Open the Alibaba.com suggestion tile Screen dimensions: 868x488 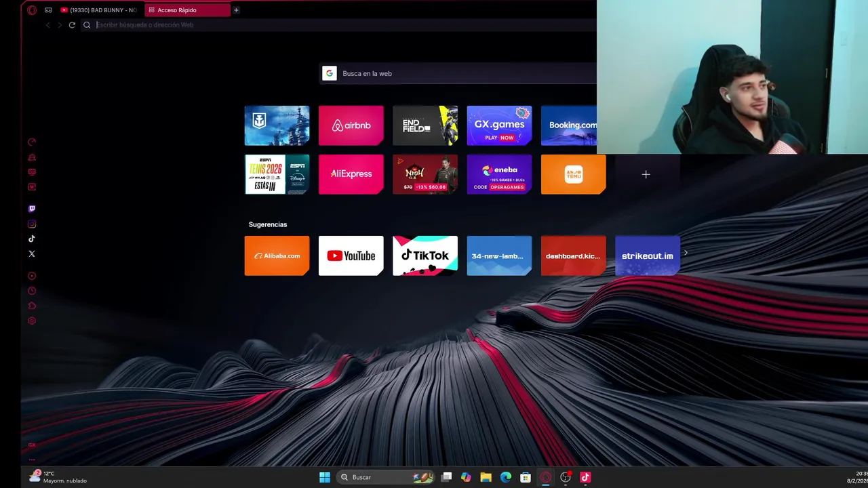pos(277,256)
